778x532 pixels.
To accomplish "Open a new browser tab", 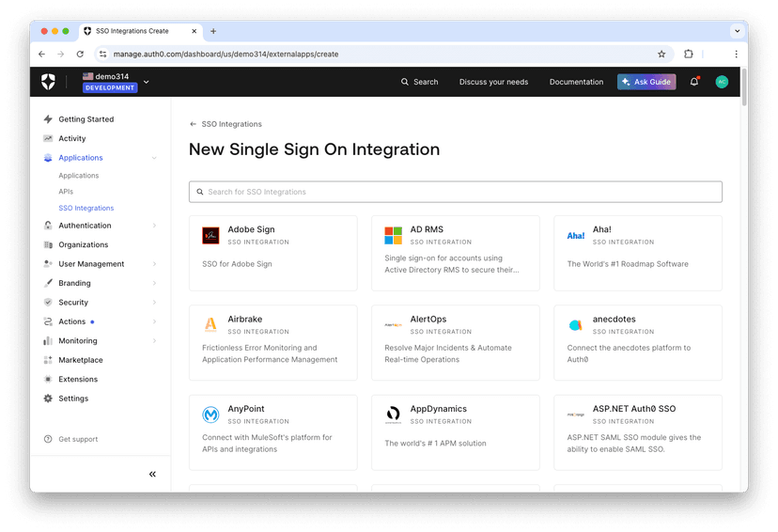I will click(x=213, y=31).
